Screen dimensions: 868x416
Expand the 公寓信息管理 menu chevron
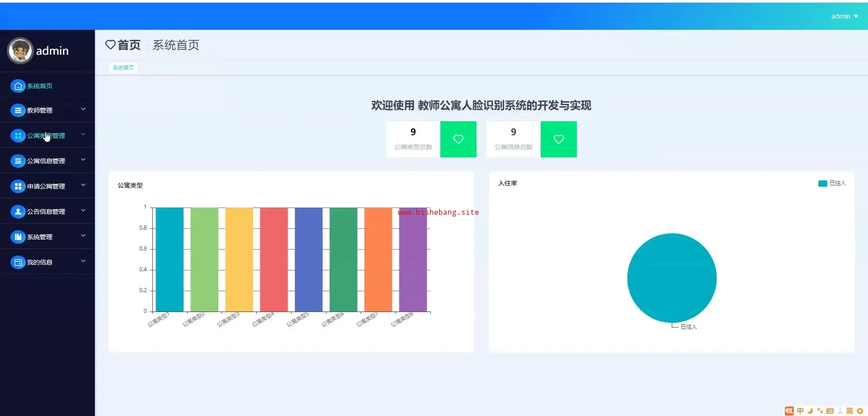(83, 160)
